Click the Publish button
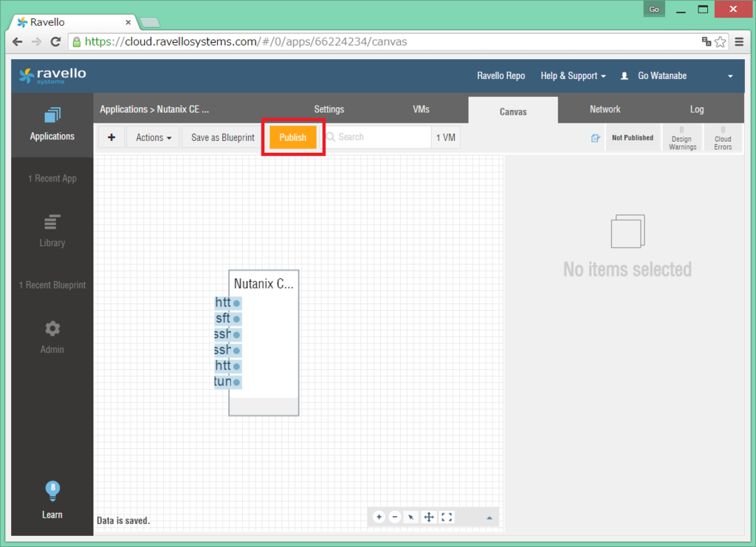Viewport: 756px width, 547px height. click(x=292, y=137)
